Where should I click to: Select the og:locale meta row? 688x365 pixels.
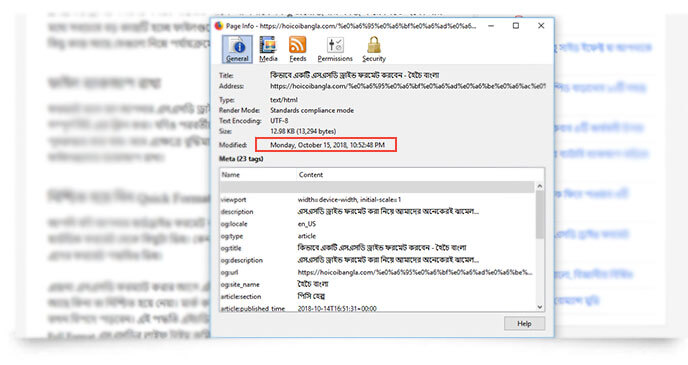[377, 224]
